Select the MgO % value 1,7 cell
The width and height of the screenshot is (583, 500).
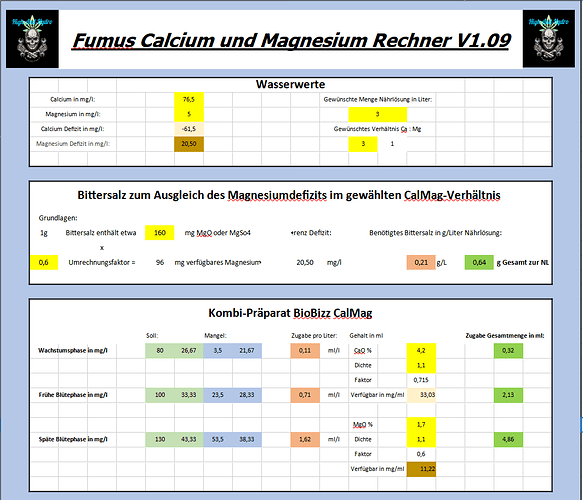421,425
